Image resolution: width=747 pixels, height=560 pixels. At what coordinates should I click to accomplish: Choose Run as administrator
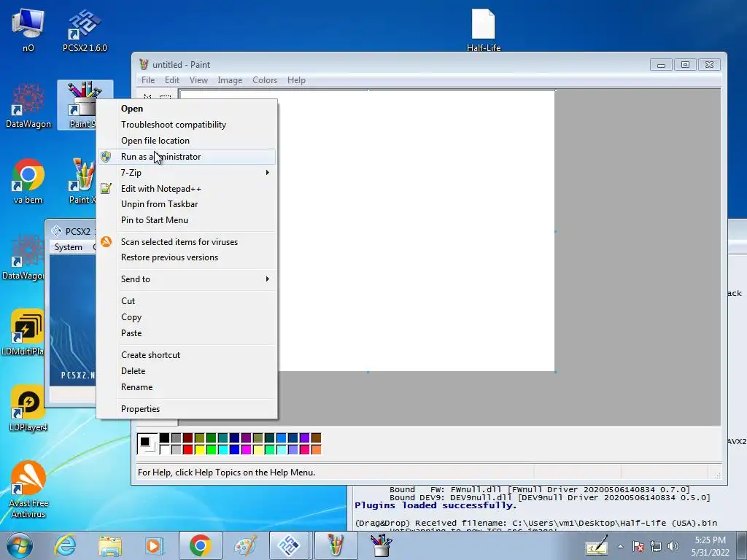(187, 157)
